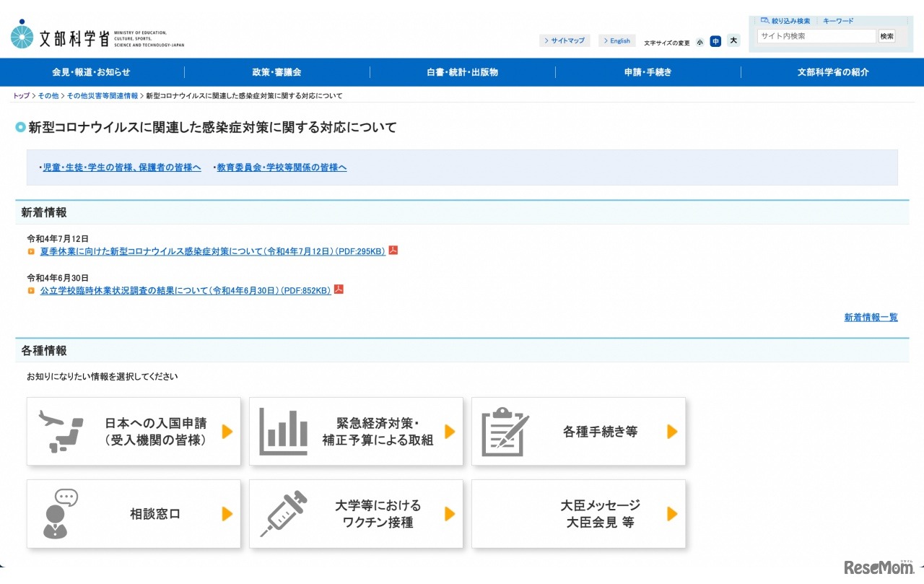Open the 政策・審議会 menu
The width and height of the screenshot is (924, 584).
point(277,71)
